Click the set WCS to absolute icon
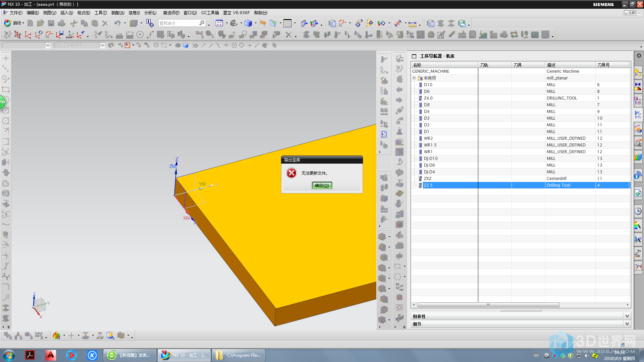 pos(70,35)
